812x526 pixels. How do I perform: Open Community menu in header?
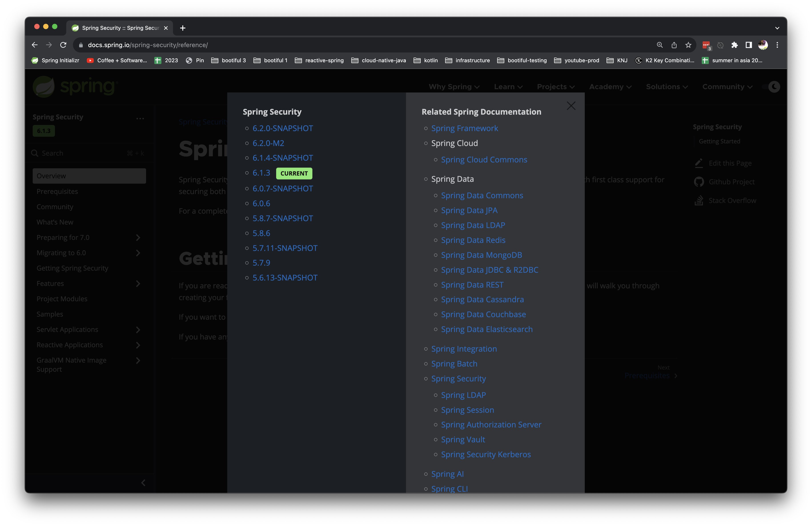click(727, 87)
